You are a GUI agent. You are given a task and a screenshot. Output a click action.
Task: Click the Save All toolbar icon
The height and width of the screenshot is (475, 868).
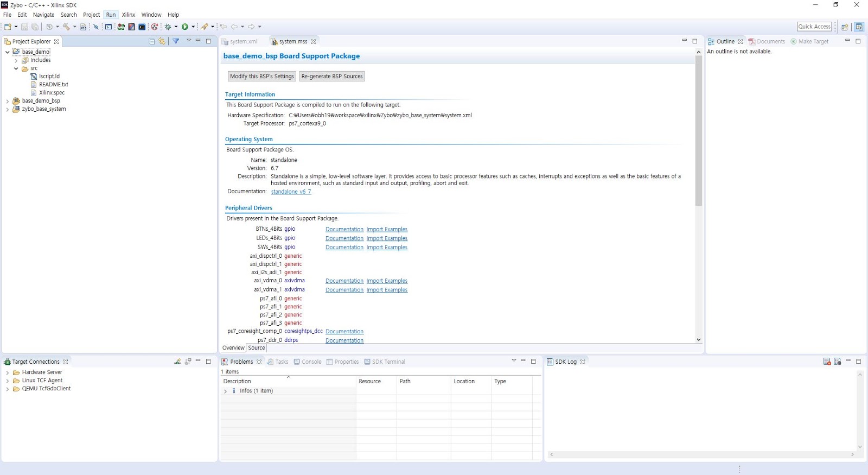[x=35, y=27]
